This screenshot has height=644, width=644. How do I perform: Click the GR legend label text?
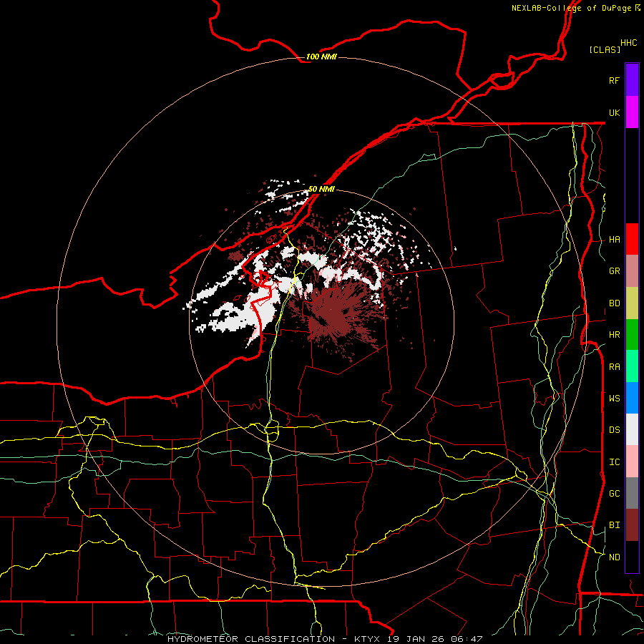(x=615, y=271)
